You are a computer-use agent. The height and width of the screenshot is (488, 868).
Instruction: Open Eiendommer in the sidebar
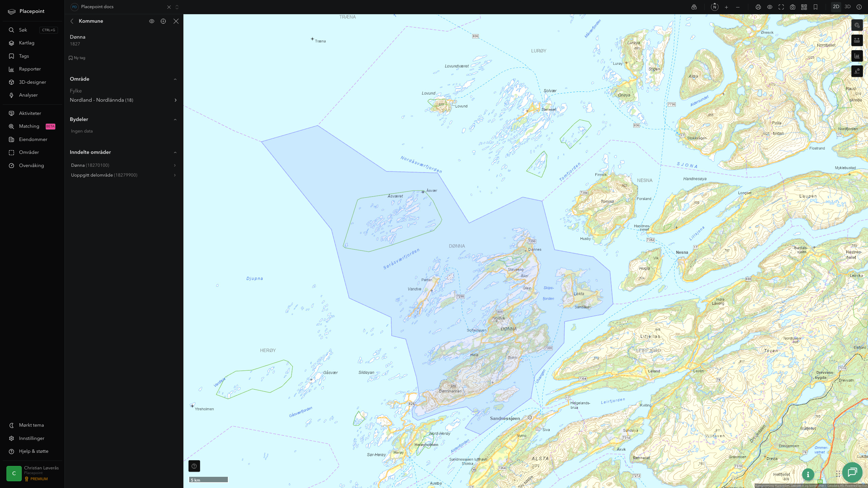pos(32,140)
